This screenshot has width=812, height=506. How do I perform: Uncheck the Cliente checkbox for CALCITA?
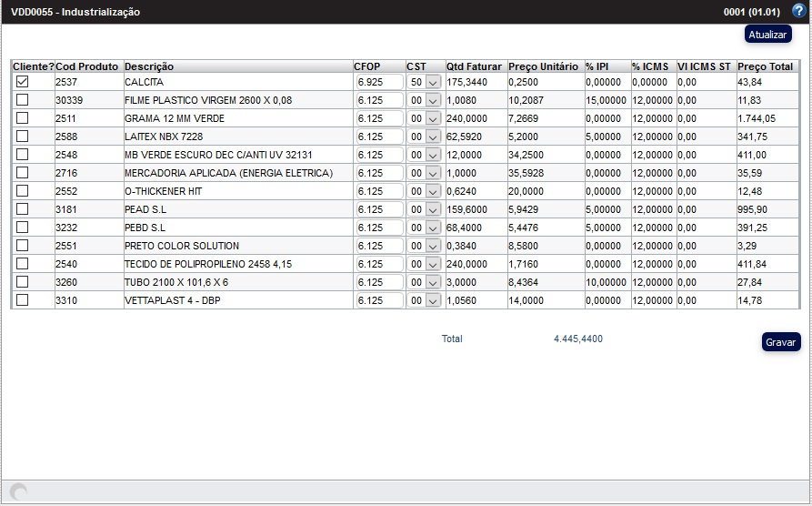coord(23,82)
